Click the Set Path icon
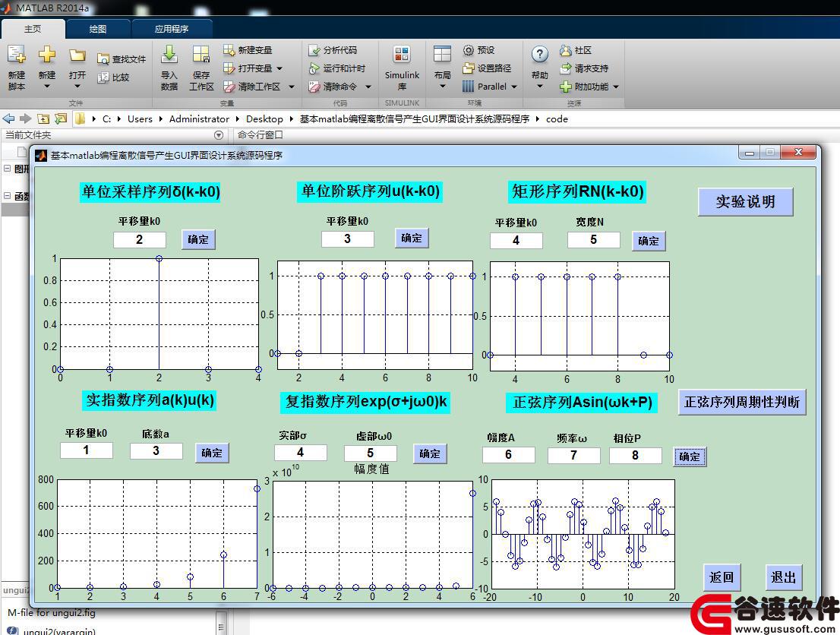The image size is (840, 635). click(468, 68)
